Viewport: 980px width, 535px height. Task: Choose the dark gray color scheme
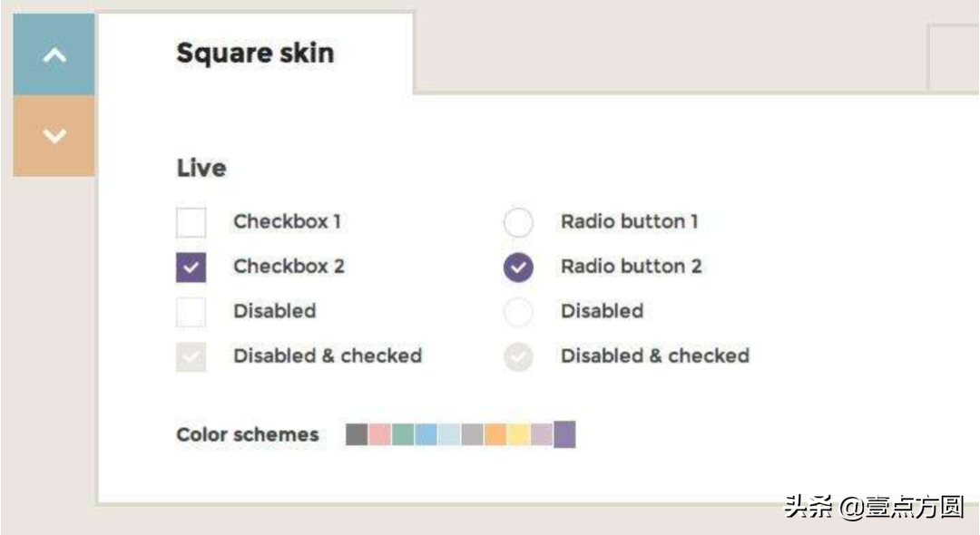(x=357, y=434)
